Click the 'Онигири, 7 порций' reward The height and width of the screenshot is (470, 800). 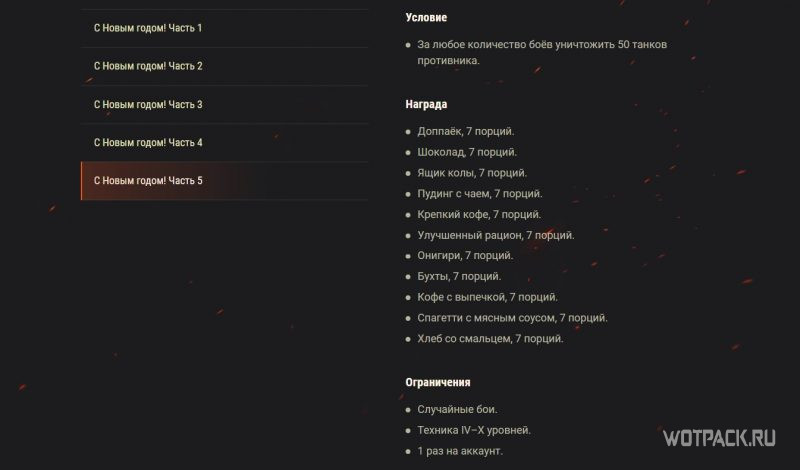pyautogui.click(x=465, y=256)
